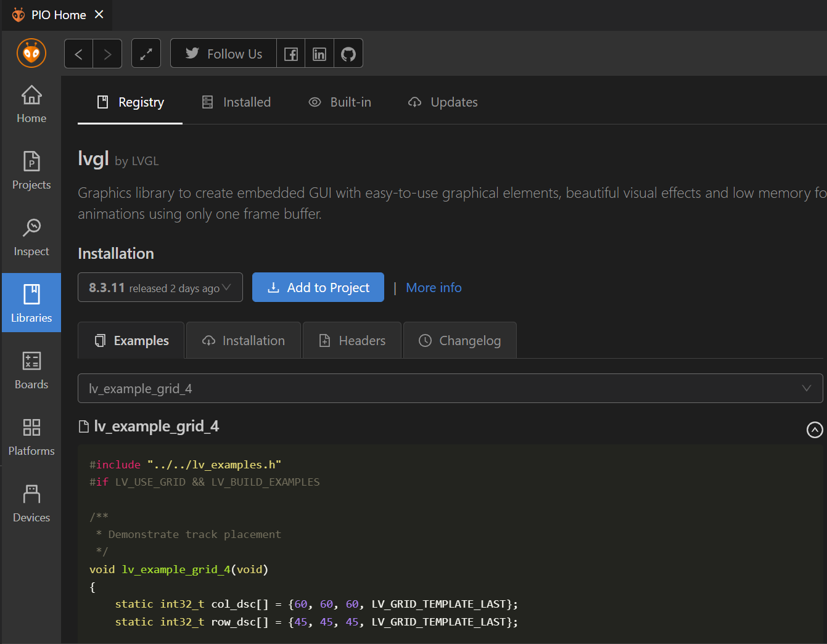Open Inspect in the sidebar
827x644 pixels.
tap(31, 237)
